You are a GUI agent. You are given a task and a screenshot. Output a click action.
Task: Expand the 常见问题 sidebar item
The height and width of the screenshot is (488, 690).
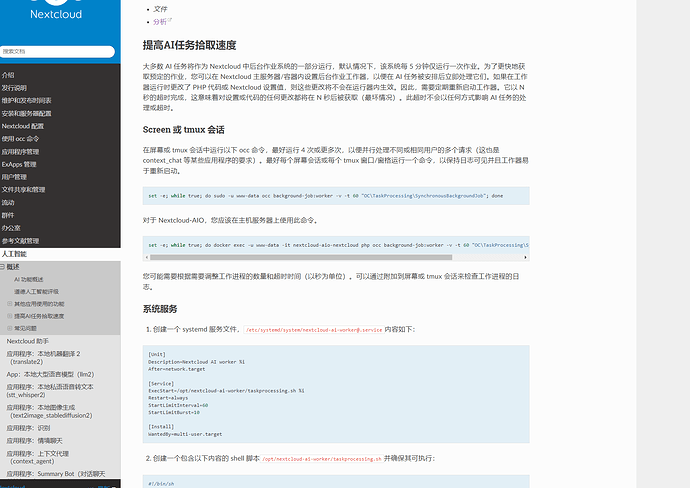click(x=10, y=327)
